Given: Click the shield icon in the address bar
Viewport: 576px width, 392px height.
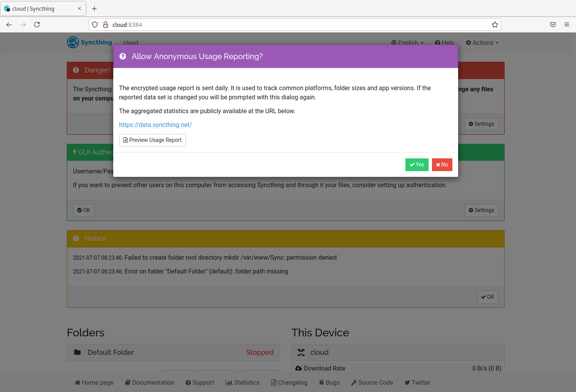Looking at the screenshot, I should (x=95, y=24).
